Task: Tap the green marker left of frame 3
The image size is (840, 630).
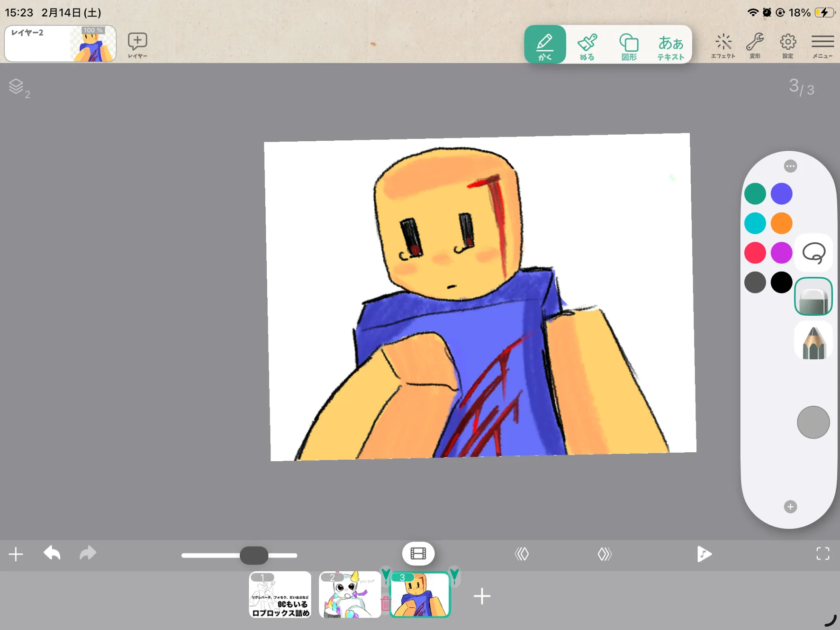Action: pyautogui.click(x=386, y=576)
